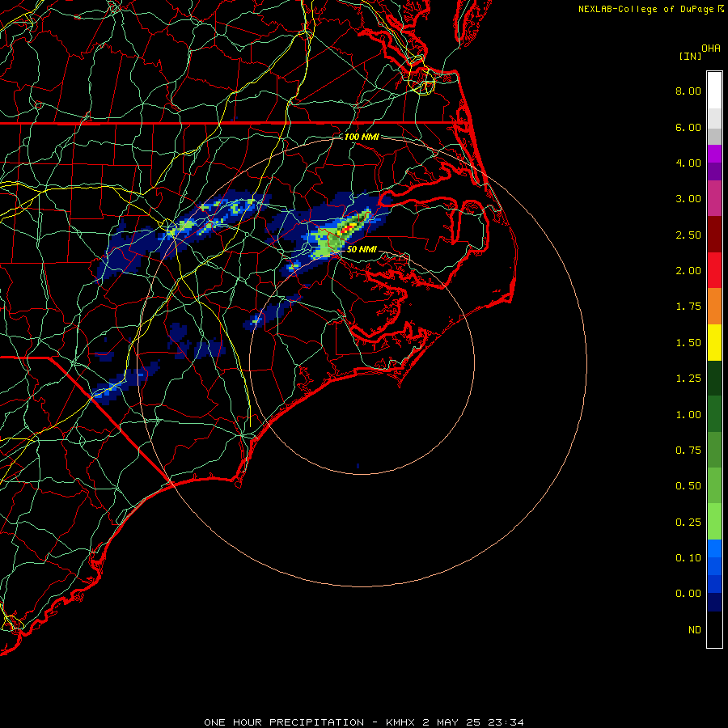Click the 0.25 legend value
728x728 pixels.
[x=688, y=523]
